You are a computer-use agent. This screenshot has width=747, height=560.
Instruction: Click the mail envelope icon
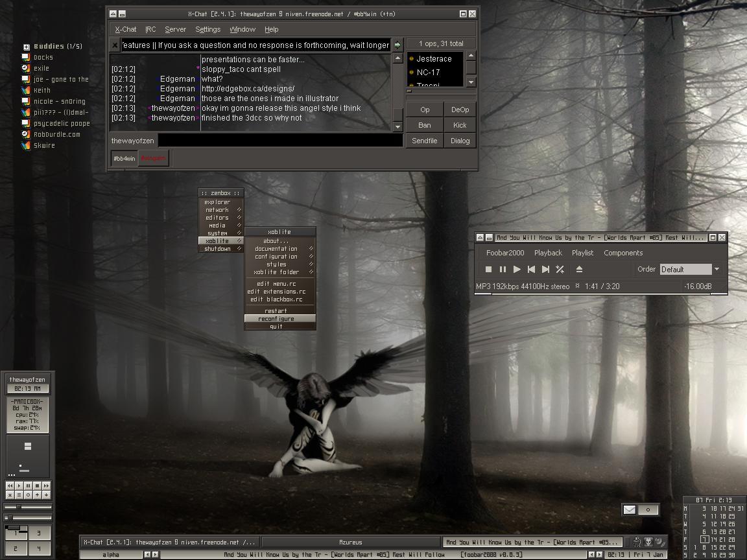[629, 509]
